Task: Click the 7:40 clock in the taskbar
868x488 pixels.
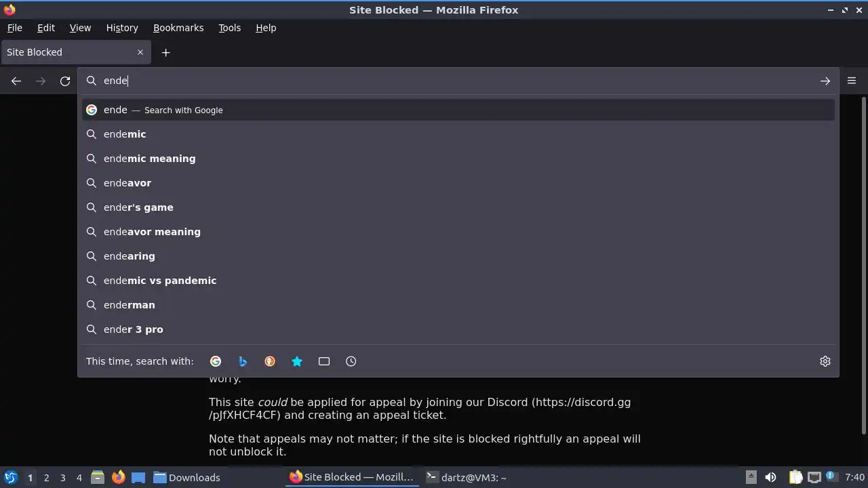Action: 854,477
